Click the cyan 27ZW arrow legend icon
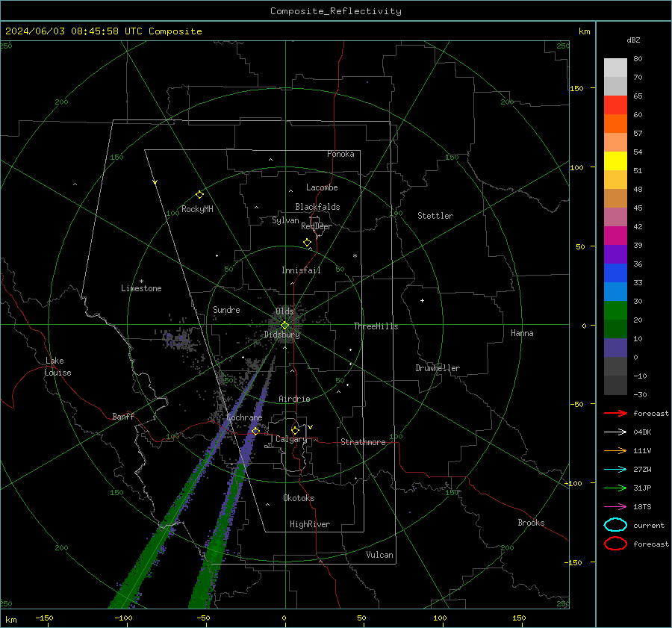 pos(615,470)
